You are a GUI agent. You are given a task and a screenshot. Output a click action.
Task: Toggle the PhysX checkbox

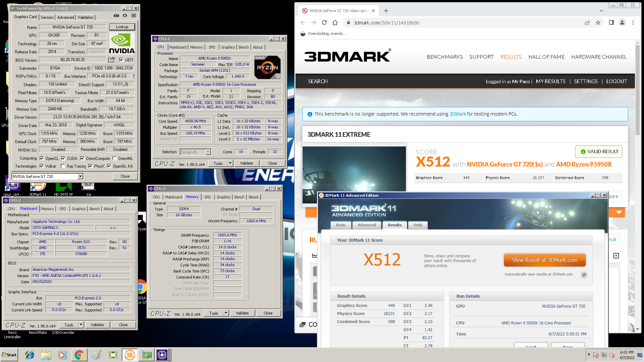click(90, 166)
